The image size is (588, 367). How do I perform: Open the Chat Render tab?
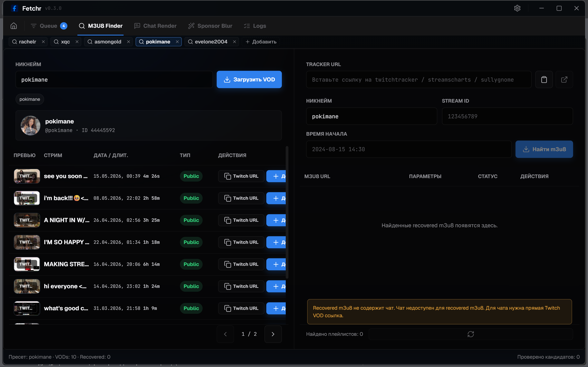(x=155, y=26)
